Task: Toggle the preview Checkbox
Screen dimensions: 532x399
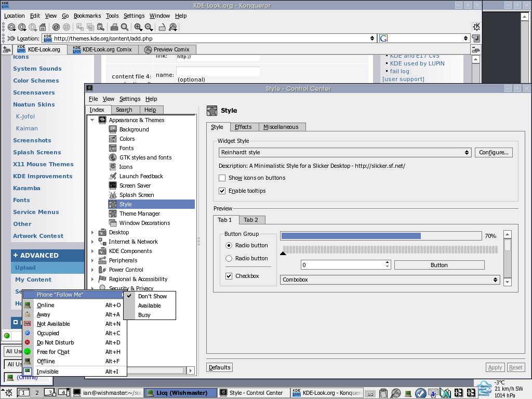Action: 229,276
